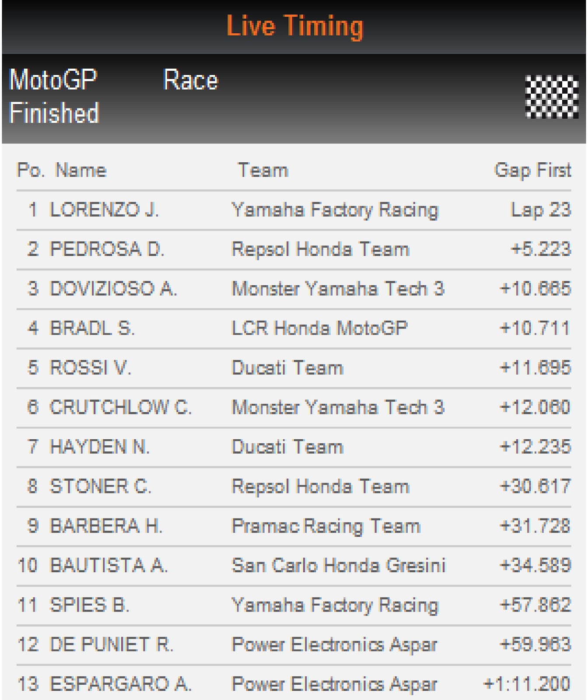Click the Gap First column header
588x700 pixels.
coord(532,170)
